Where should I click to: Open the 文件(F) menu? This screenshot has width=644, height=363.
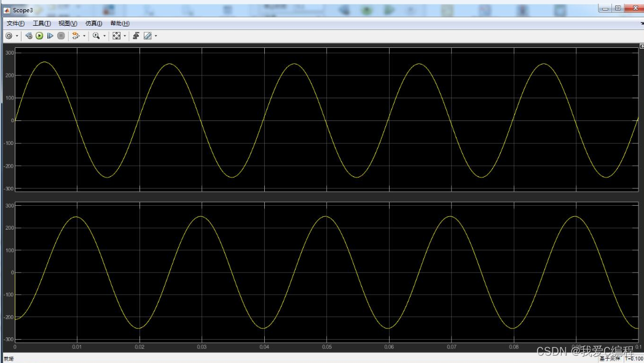[x=15, y=23]
